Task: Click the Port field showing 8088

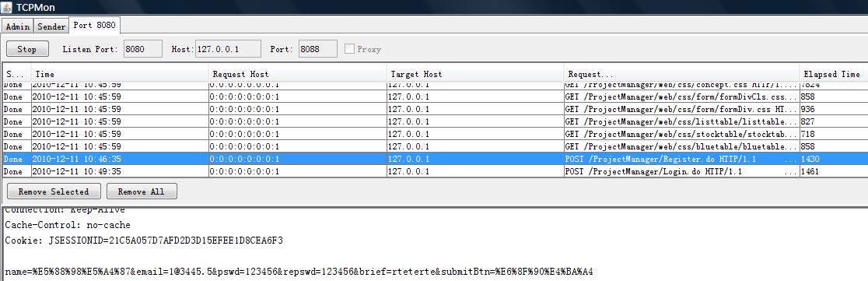Action: click(x=318, y=49)
